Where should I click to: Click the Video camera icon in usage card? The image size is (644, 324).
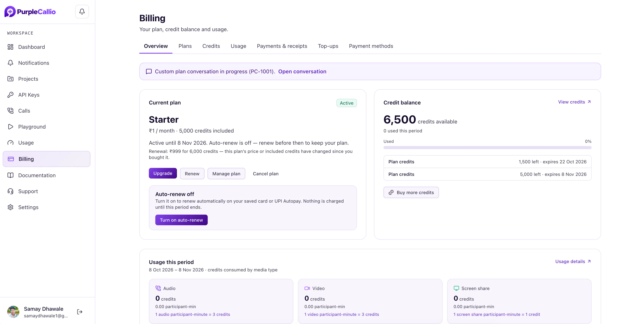307,288
